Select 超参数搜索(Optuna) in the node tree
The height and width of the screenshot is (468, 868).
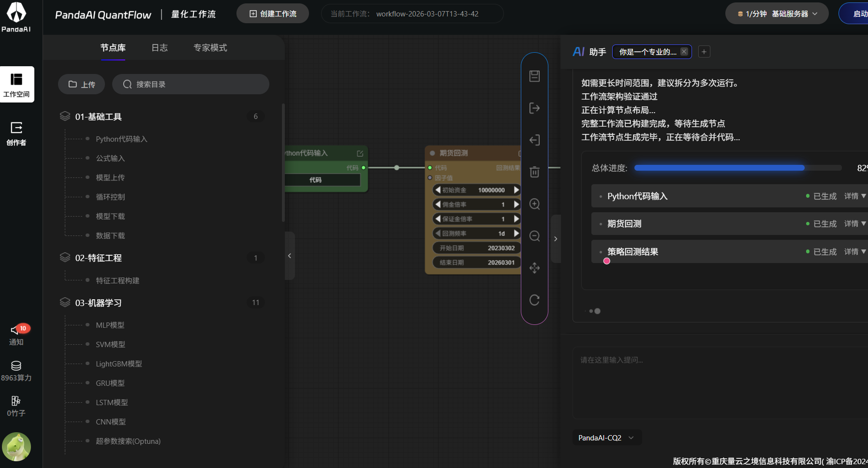pyautogui.click(x=128, y=441)
